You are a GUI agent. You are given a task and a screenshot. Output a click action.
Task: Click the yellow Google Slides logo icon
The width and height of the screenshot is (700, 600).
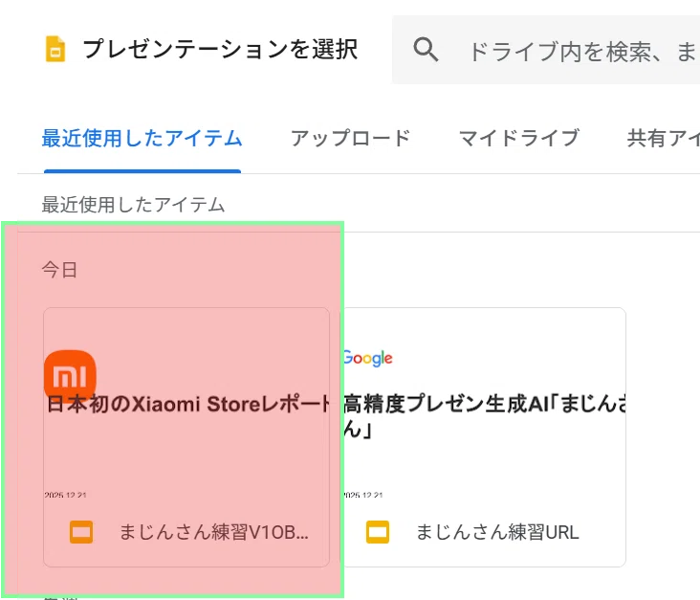tap(55, 49)
